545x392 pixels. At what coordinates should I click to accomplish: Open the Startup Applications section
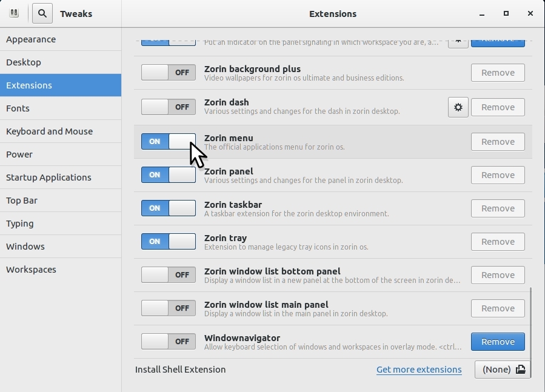48,178
